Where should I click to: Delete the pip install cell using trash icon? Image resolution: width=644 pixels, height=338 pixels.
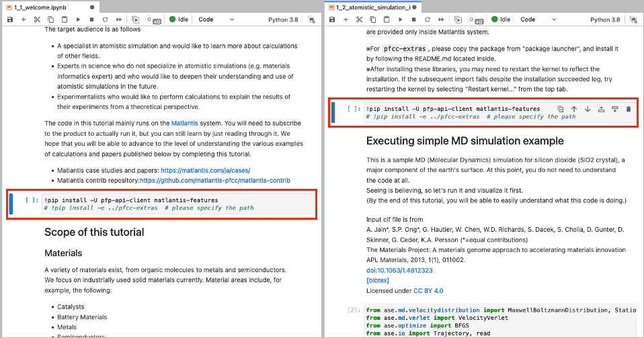tap(628, 109)
